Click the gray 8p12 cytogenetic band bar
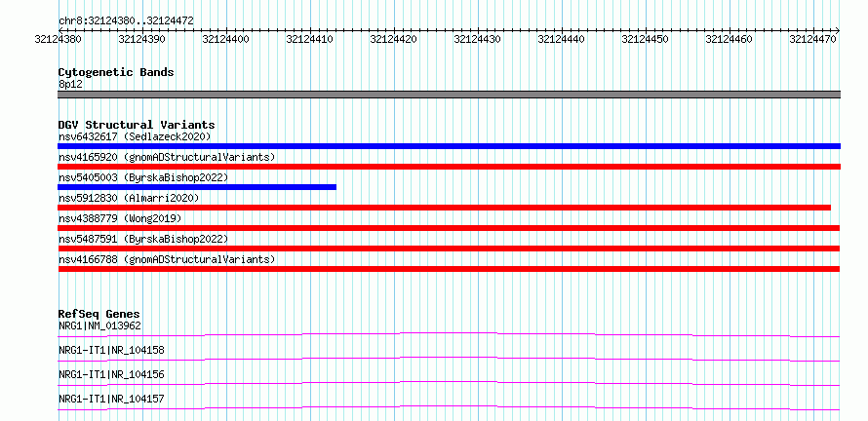 (449, 95)
